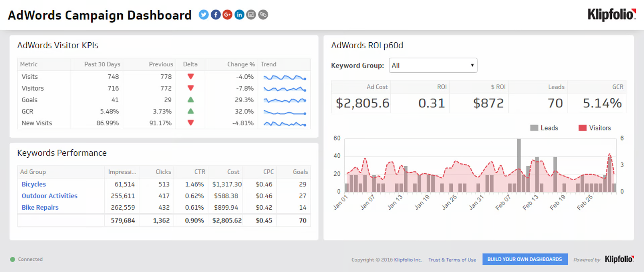
Task: Copy dashboard link icon
Action: click(263, 15)
